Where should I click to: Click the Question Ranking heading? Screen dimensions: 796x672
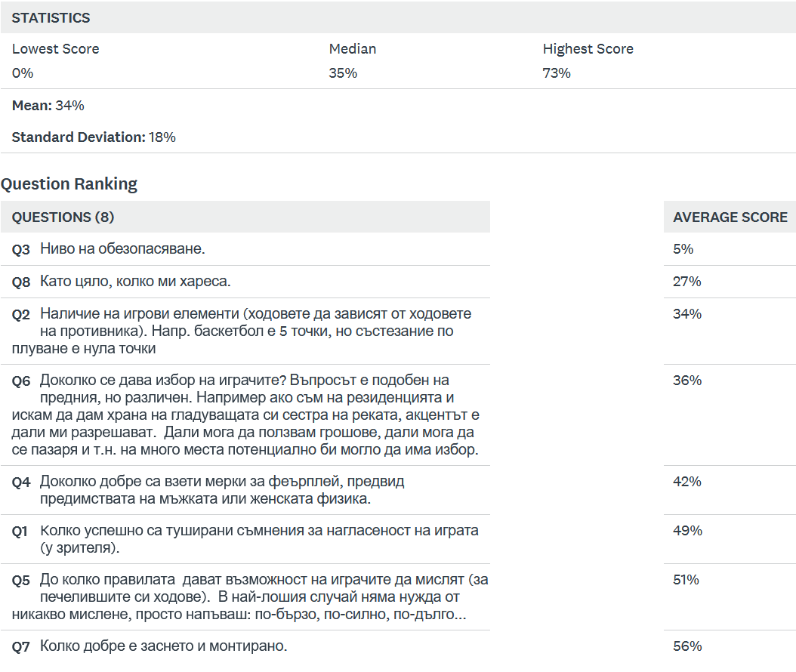[x=69, y=183]
